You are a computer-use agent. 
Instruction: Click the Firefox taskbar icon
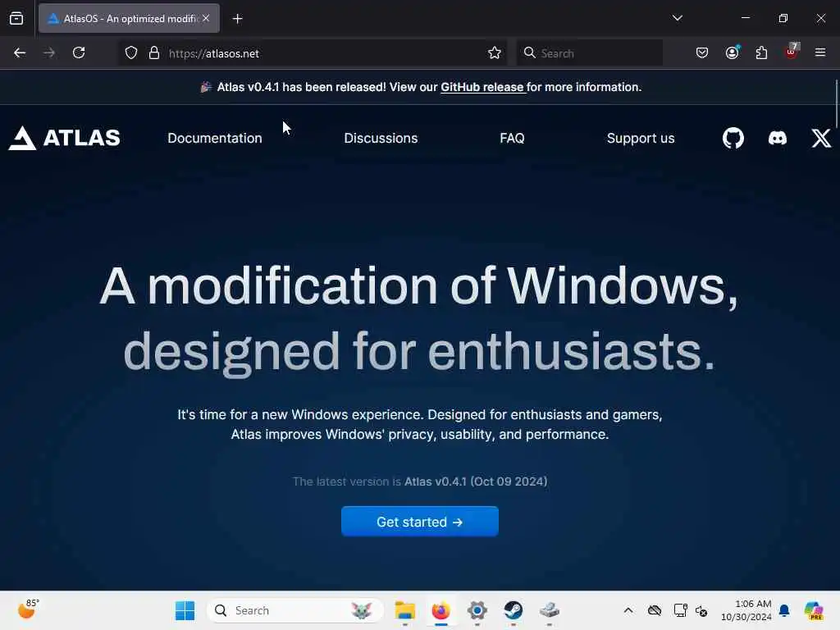click(441, 610)
